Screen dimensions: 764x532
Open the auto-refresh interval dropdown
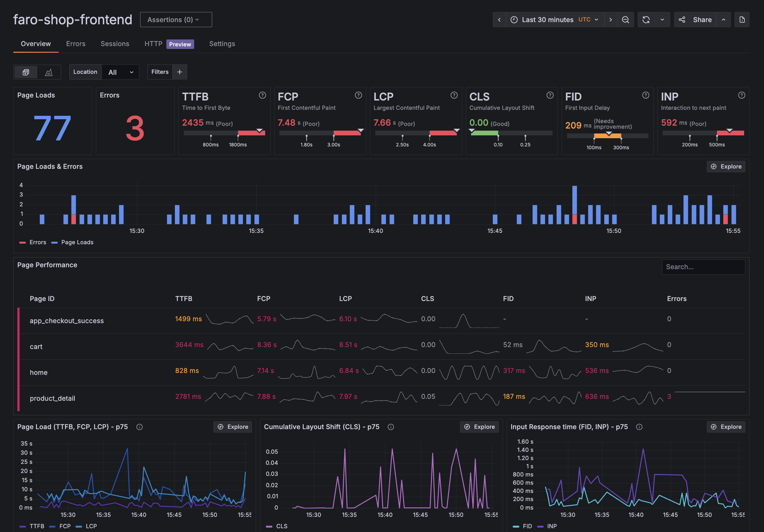[x=662, y=20]
